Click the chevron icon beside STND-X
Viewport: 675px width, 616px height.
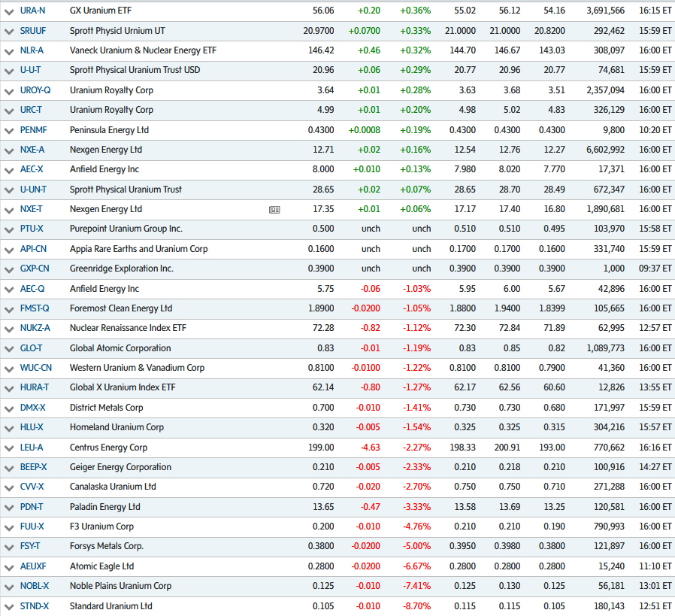point(9,605)
